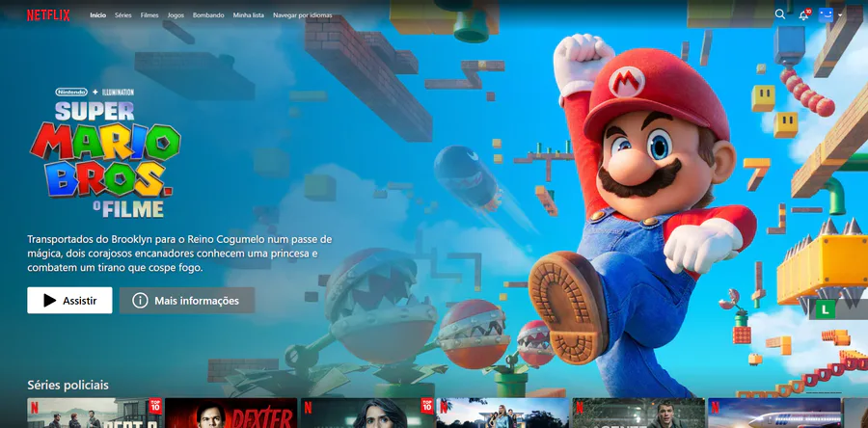Open Minha lista
The width and height of the screenshot is (868, 428).
(x=249, y=15)
